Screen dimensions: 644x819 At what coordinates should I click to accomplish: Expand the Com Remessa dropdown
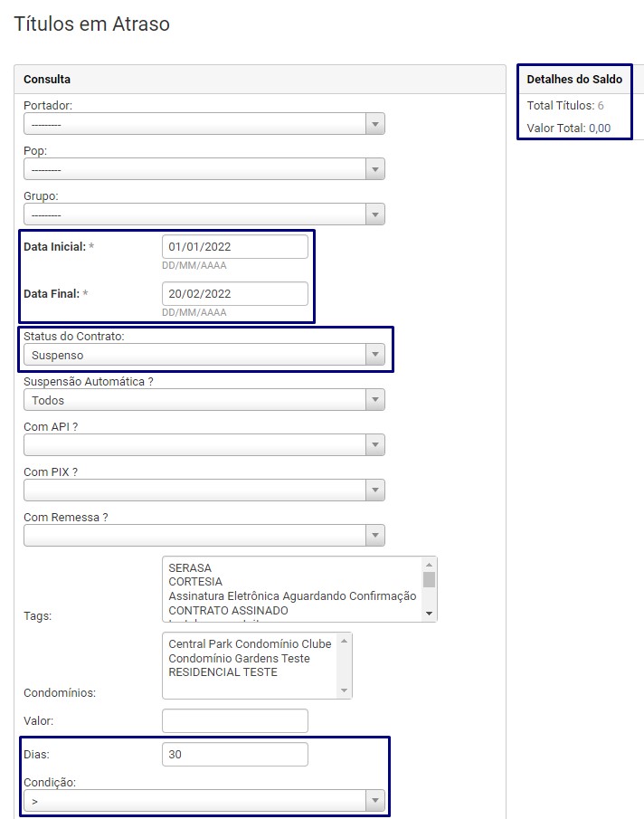tap(204, 536)
